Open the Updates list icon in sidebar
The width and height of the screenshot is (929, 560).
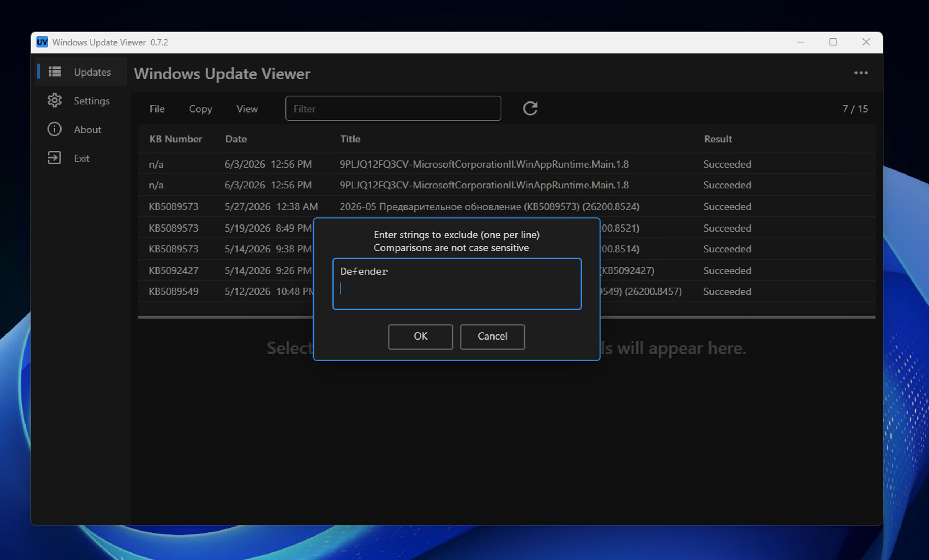pyautogui.click(x=55, y=72)
